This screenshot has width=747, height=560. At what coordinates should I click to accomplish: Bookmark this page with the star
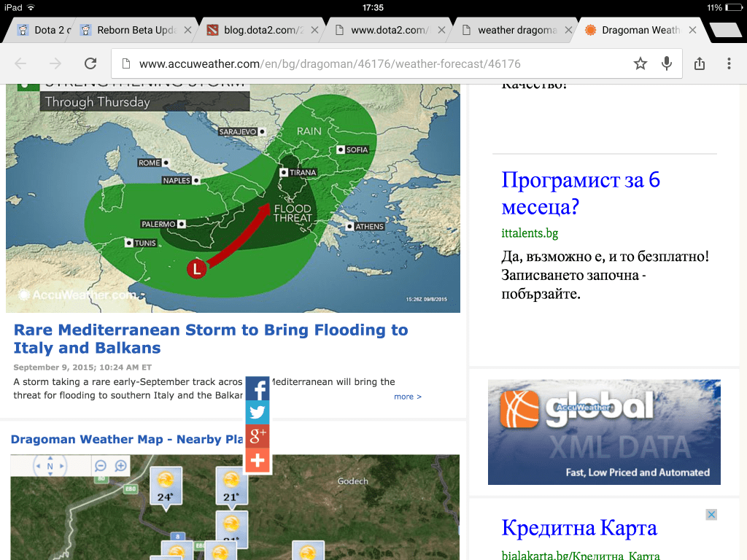tap(640, 63)
